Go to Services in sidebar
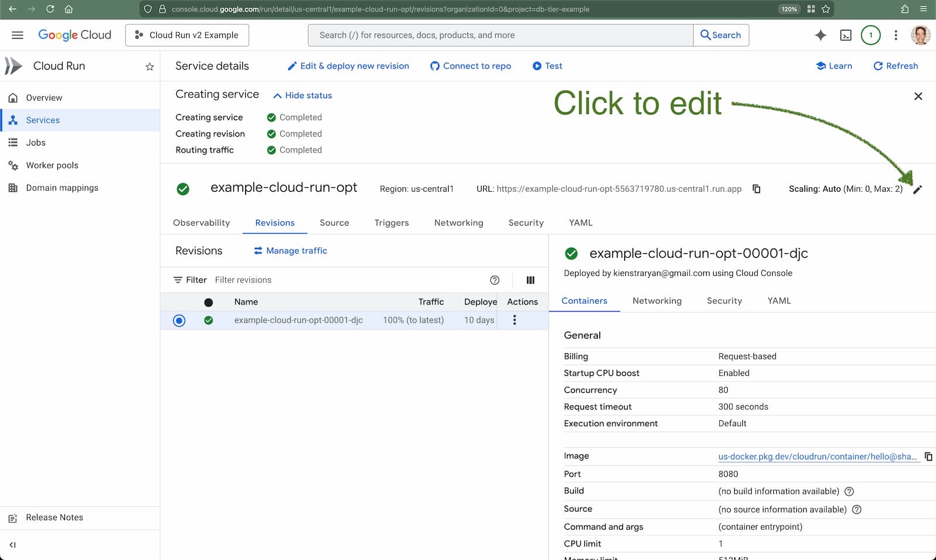936x560 pixels. click(x=80, y=120)
